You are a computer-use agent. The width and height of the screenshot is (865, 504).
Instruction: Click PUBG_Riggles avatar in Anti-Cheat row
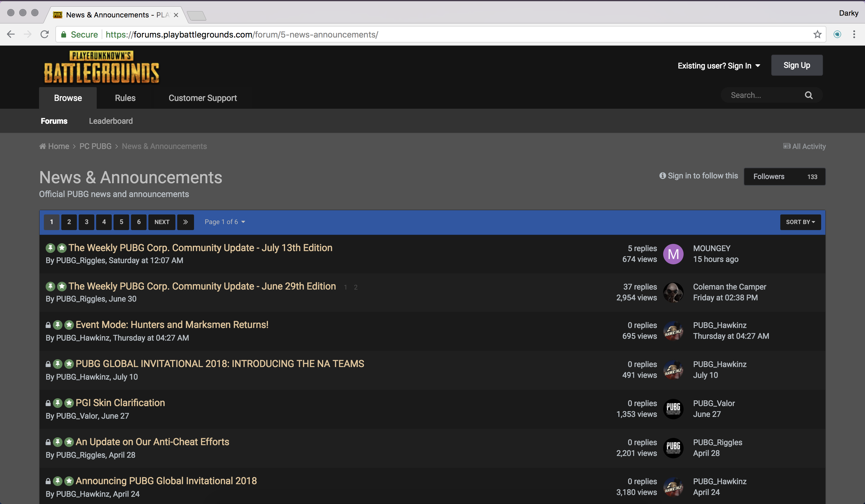click(x=673, y=448)
